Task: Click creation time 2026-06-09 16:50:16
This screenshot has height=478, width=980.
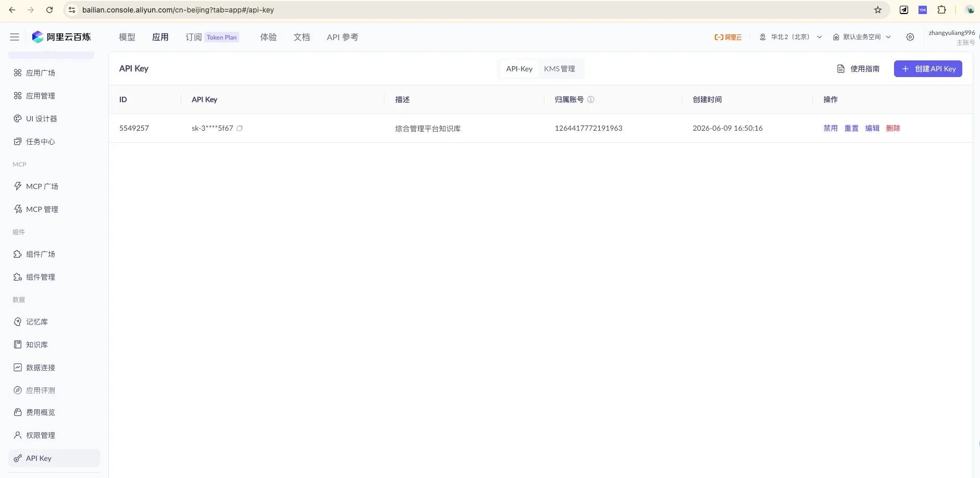Action: [x=727, y=128]
